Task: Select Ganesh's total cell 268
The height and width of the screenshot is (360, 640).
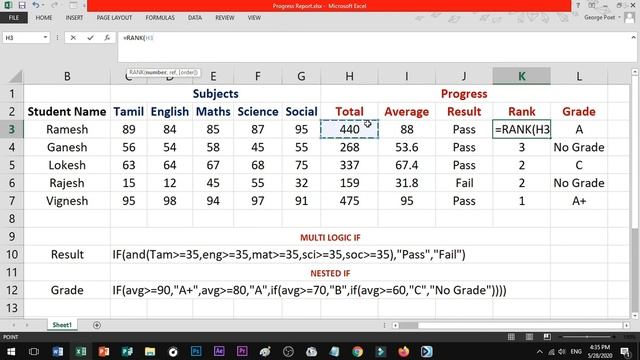Action: tap(349, 147)
